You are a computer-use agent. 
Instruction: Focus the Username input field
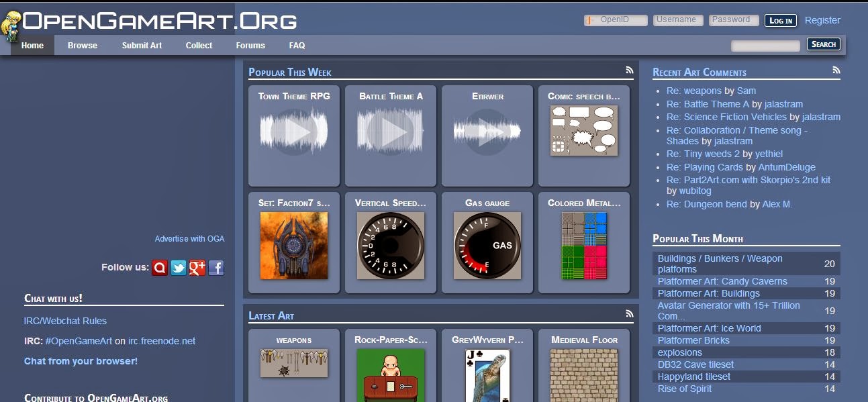tap(678, 20)
